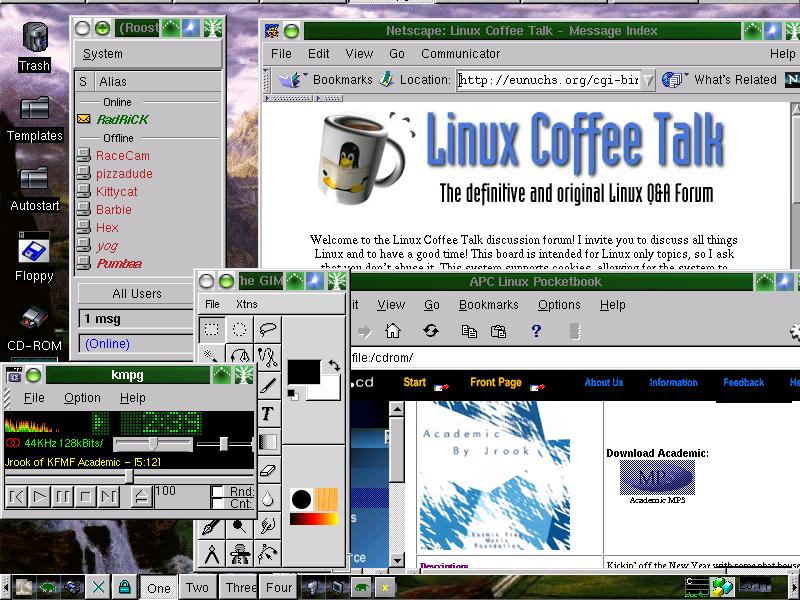
Task: Swap foreground and background colors arrow
Action: tap(334, 366)
